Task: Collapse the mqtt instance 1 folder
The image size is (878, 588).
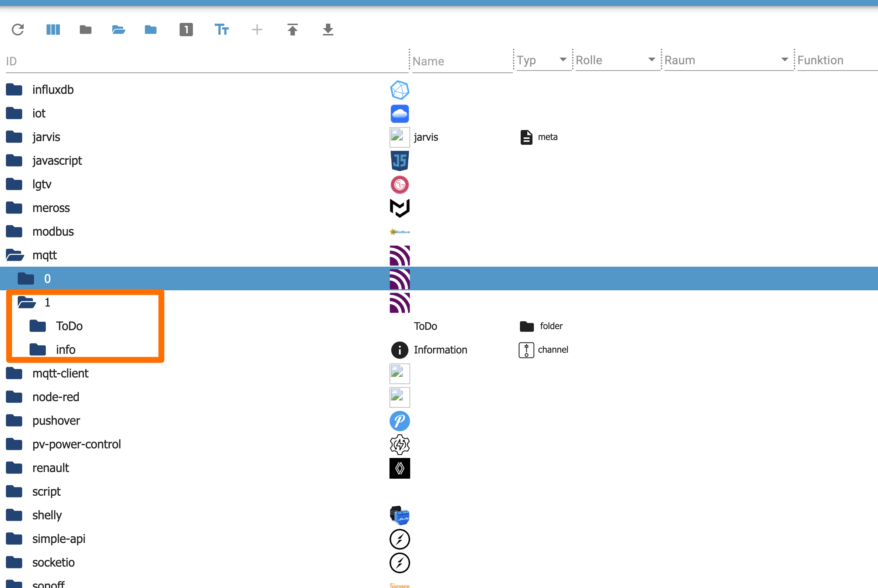Action: point(27,302)
